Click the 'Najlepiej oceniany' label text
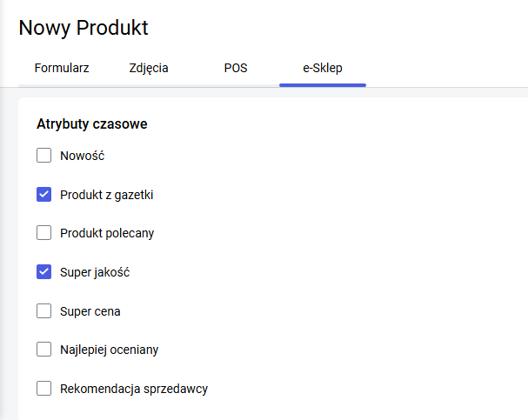528x420 pixels. pyautogui.click(x=109, y=350)
